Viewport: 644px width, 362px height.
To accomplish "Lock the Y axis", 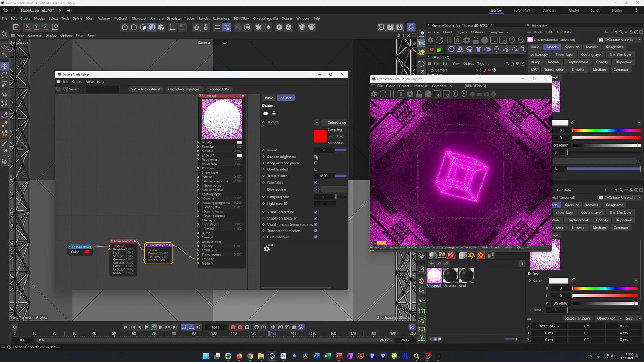I will (36, 27).
